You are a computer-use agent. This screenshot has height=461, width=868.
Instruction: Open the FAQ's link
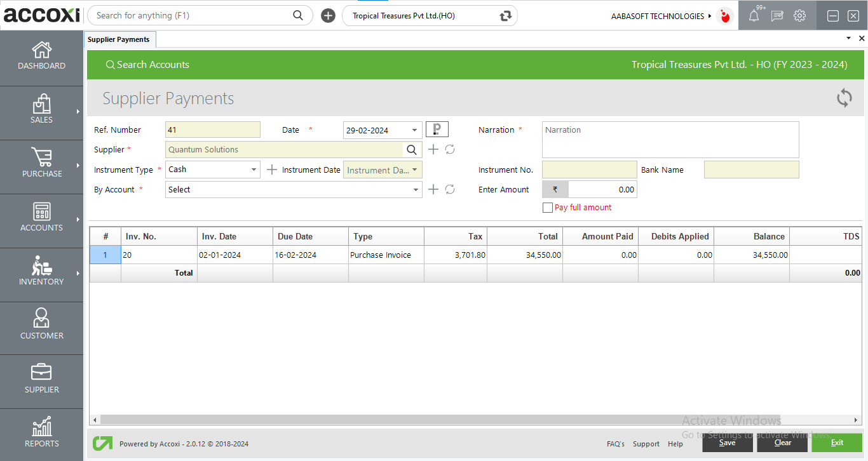[615, 444]
